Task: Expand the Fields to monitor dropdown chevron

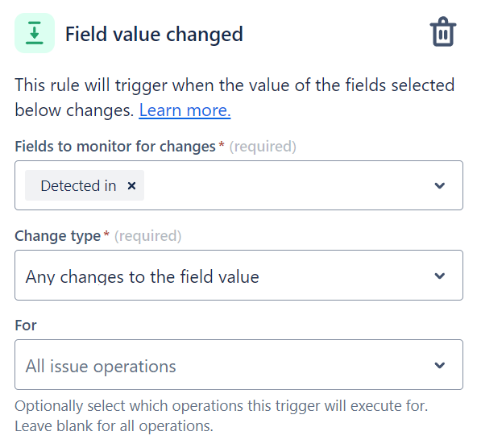Action: (440, 185)
